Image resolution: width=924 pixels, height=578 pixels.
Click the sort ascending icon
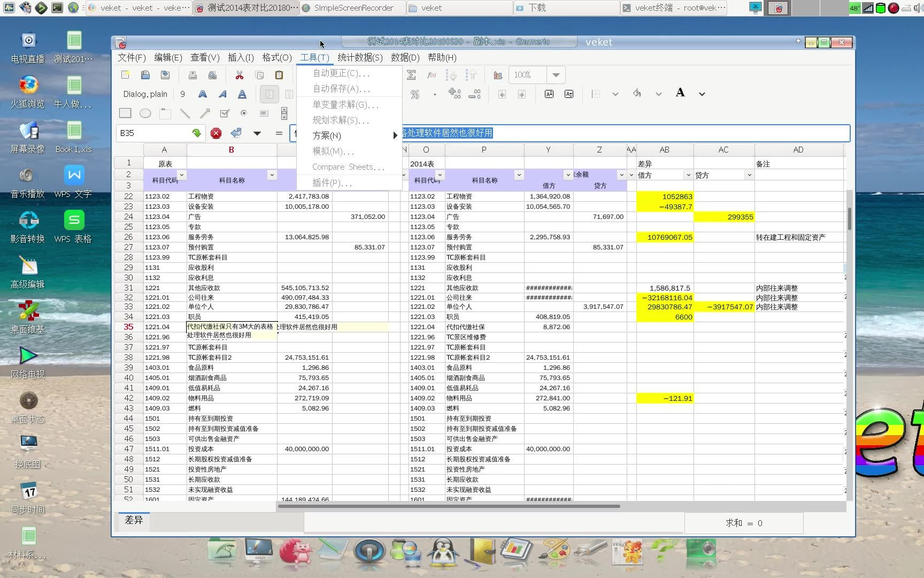[x=451, y=75]
